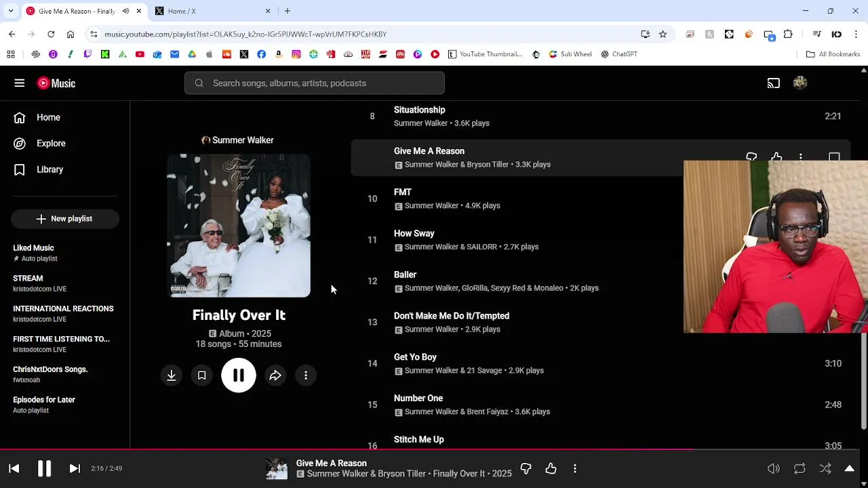Select the song Situationship

coord(419,110)
